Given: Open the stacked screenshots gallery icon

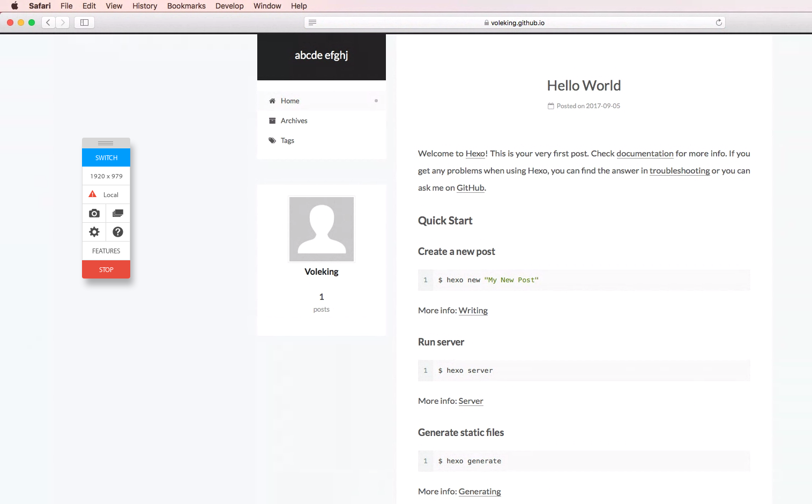Looking at the screenshot, I should 118,213.
